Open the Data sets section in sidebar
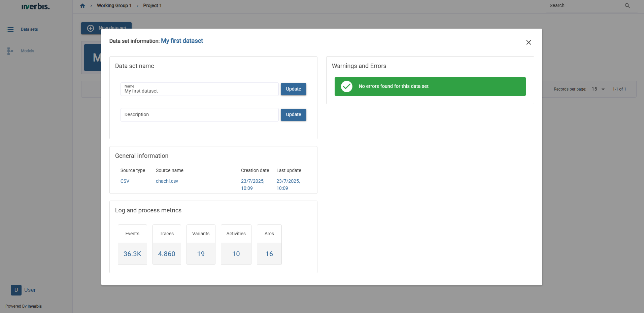 [29, 29]
